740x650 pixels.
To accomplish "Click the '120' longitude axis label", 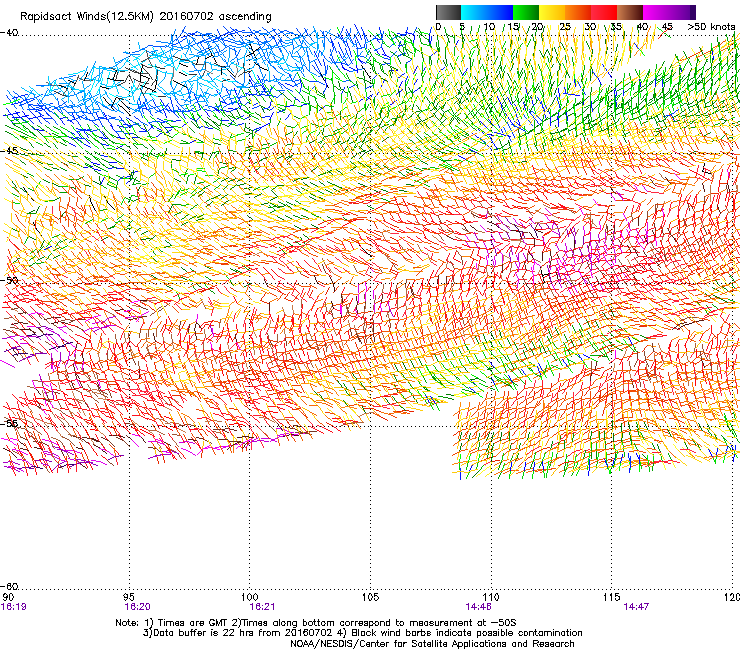I will click(x=732, y=597).
